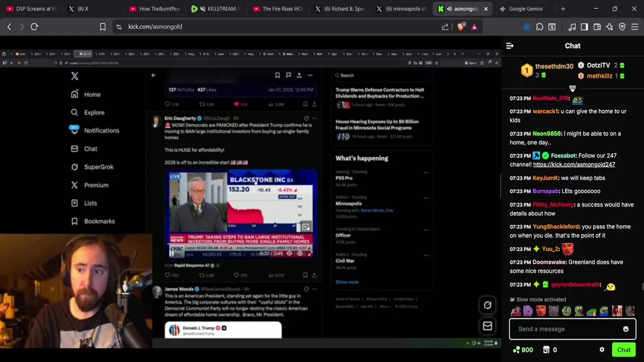Toggle the browser sidebar panel icon
Screen dimensions: 644x362
[x=584, y=27]
